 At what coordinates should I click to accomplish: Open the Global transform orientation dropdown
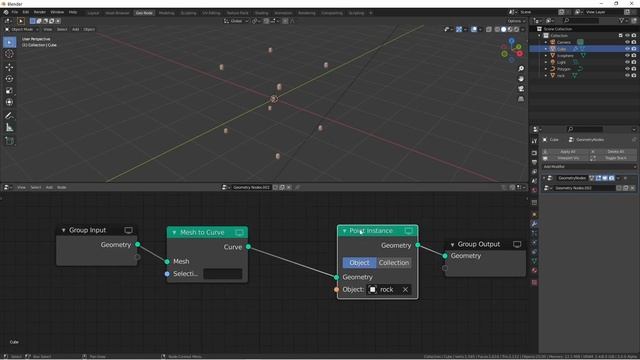pos(236,21)
